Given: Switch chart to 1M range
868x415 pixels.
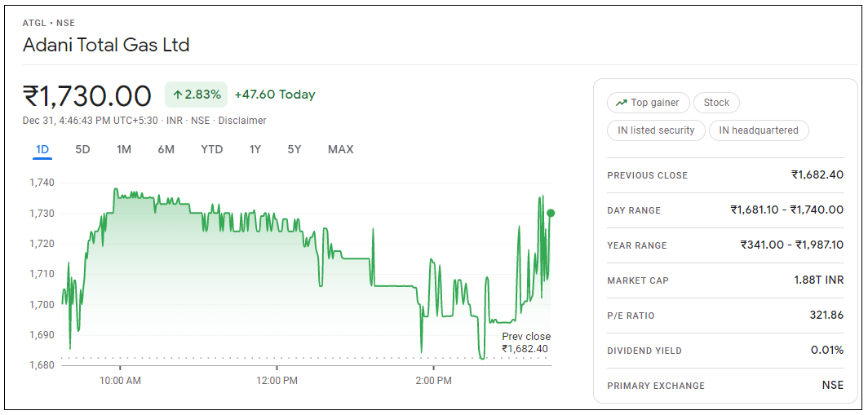Looking at the screenshot, I should point(124,149).
